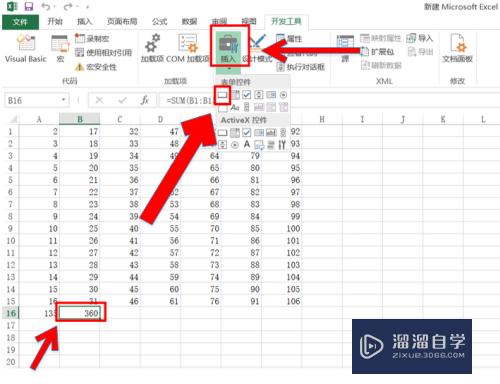The width and height of the screenshot is (500, 384).
Task: Select row 17 header
Action: [11, 325]
